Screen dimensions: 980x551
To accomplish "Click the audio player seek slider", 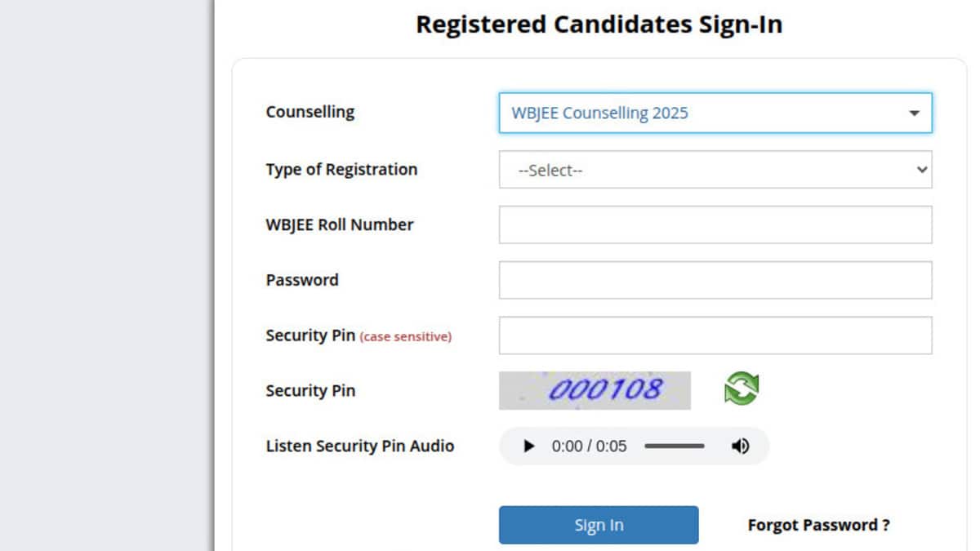I will pyautogui.click(x=674, y=447).
